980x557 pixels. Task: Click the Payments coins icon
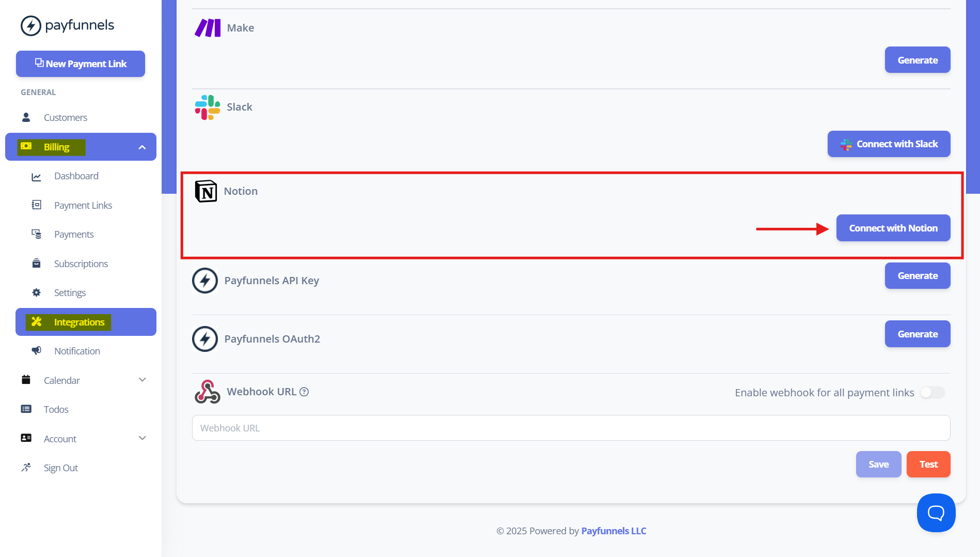point(36,234)
